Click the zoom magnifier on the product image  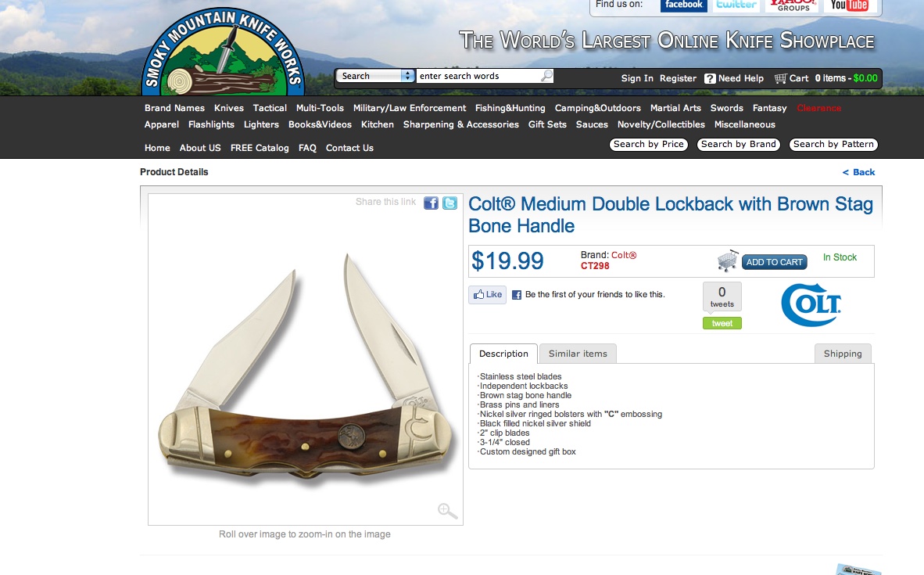coord(447,511)
